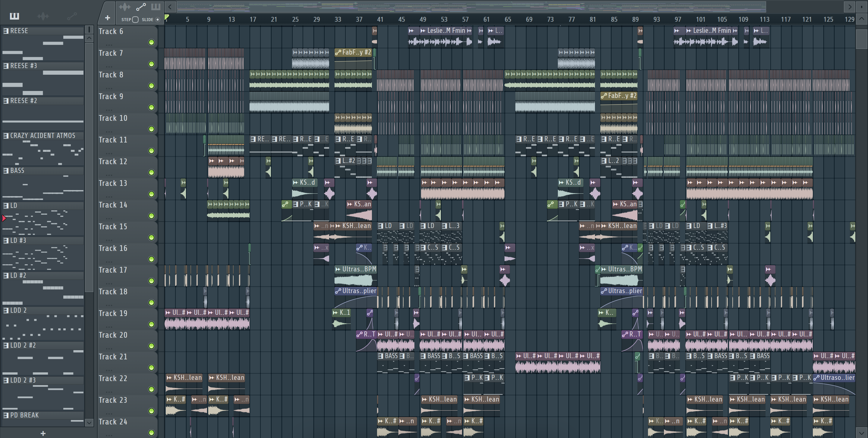Click the piano-roll icon beside PD BREAK

pyautogui.click(x=6, y=415)
